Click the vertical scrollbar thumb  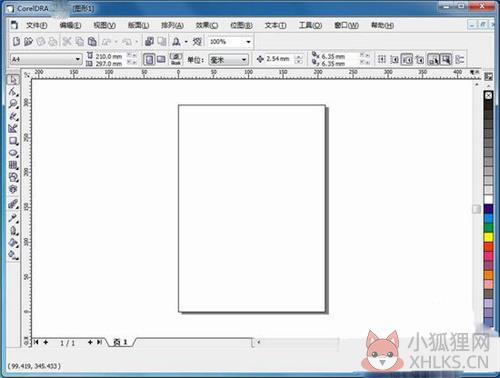tap(477, 209)
